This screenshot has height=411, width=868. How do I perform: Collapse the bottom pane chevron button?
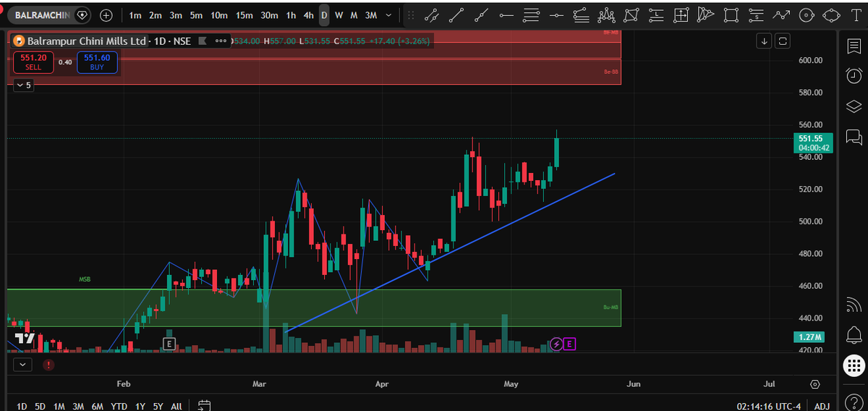click(22, 365)
